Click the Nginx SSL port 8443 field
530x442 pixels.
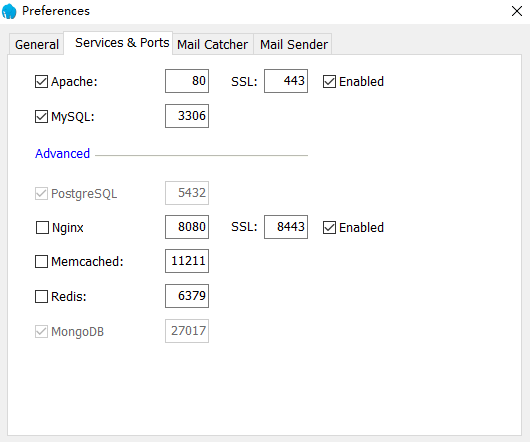pyautogui.click(x=286, y=227)
